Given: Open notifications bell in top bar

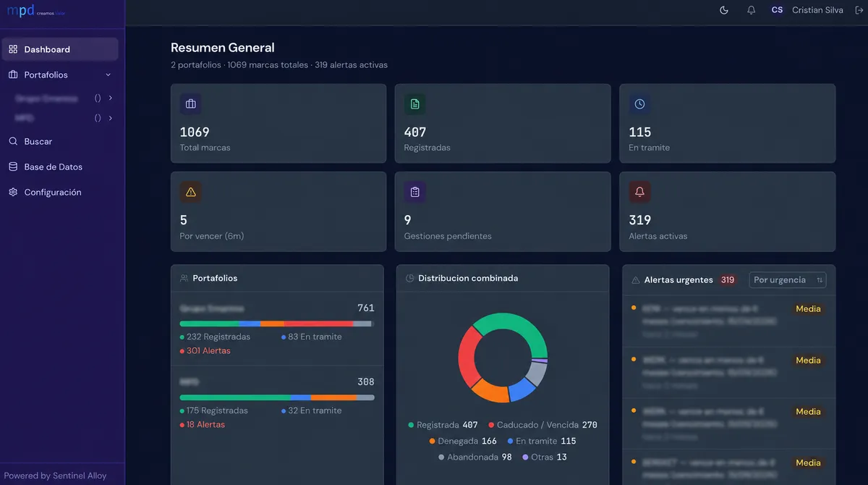Looking at the screenshot, I should pos(751,10).
